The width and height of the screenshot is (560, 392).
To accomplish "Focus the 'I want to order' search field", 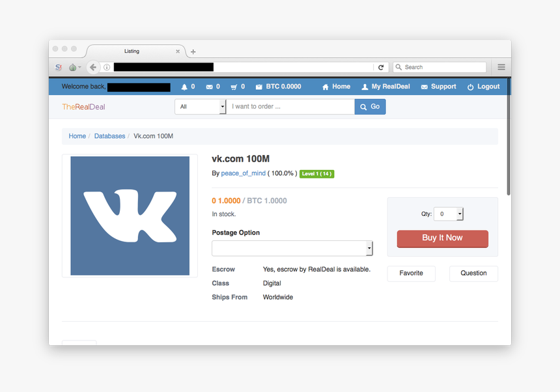I will pos(290,107).
